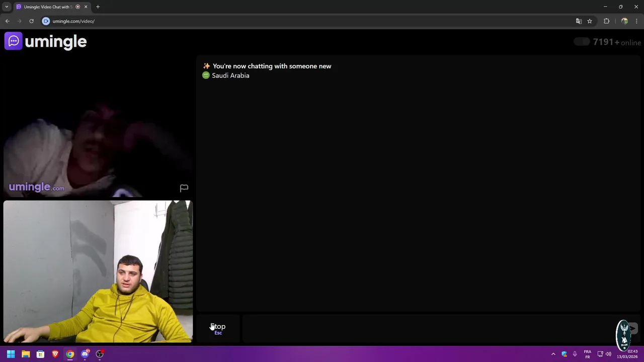Expand the tab search dropdown arrow
The width and height of the screenshot is (644, 362).
click(x=7, y=7)
